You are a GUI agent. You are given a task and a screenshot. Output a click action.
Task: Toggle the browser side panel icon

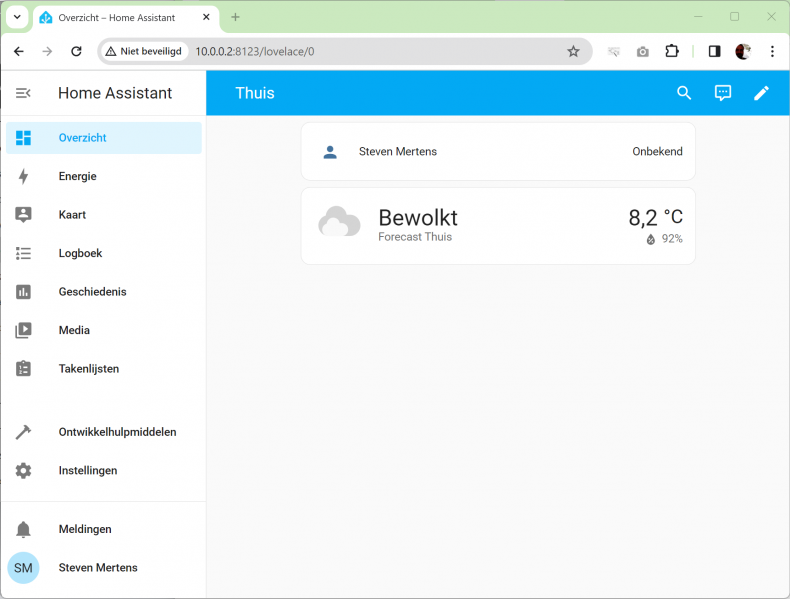pyautogui.click(x=714, y=51)
